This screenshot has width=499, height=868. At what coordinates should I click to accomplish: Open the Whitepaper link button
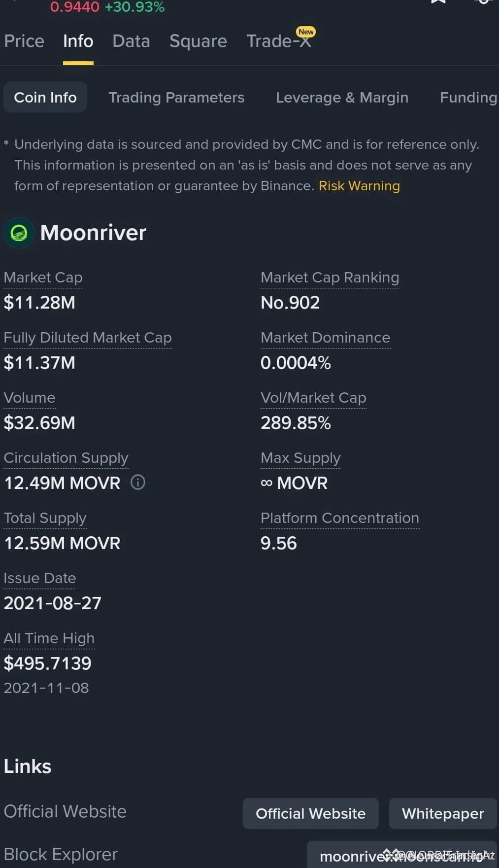tap(443, 813)
